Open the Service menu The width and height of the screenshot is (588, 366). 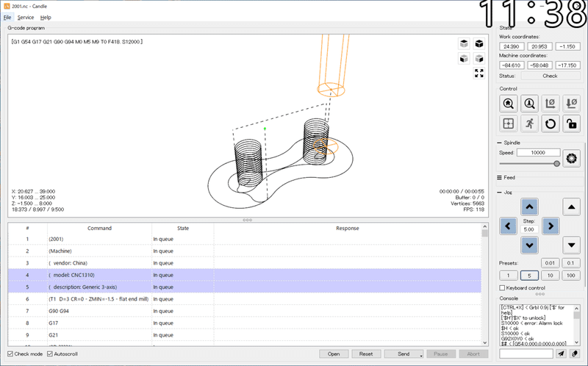26,17
